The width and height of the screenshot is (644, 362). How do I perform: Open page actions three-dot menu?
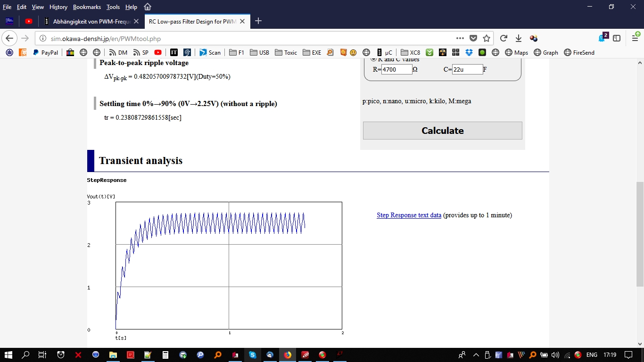point(460,38)
